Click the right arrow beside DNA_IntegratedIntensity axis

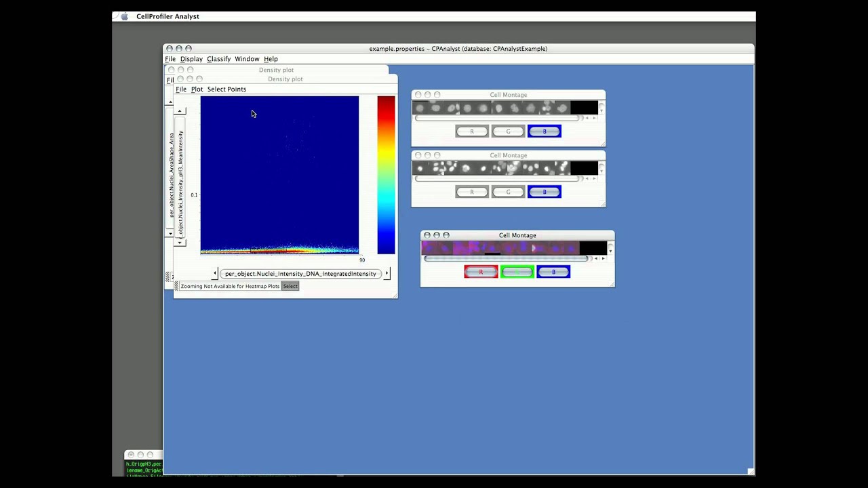point(387,273)
